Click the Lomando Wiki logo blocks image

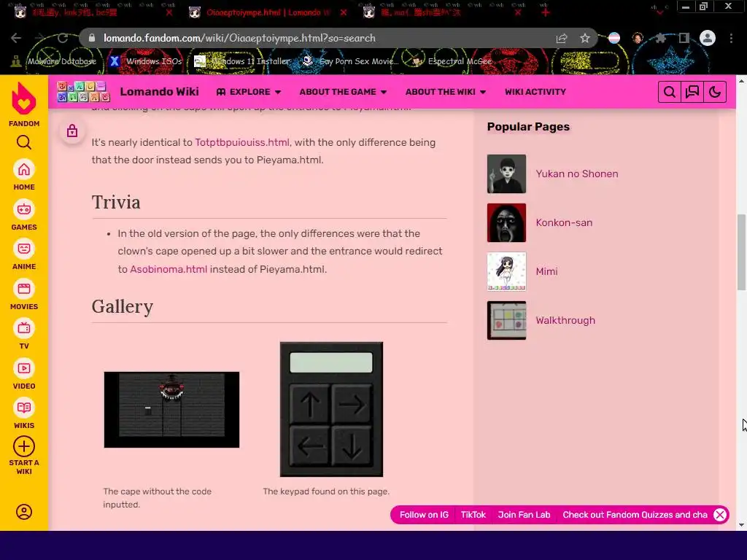coord(83,91)
